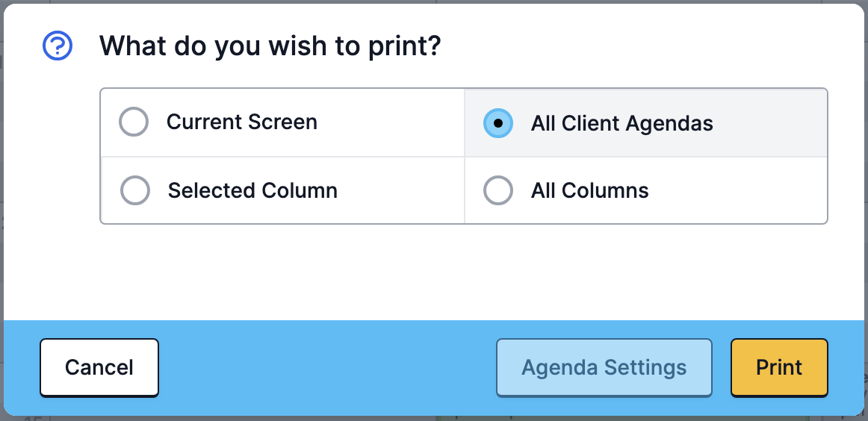Screen dimensions: 868x421
Task: Click the "All Columns" text label
Action: (x=590, y=190)
